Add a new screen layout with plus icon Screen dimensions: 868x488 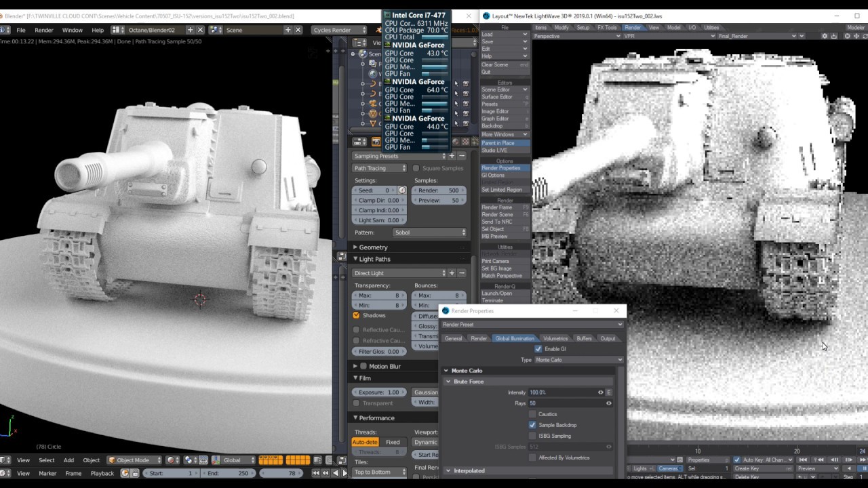(x=190, y=30)
